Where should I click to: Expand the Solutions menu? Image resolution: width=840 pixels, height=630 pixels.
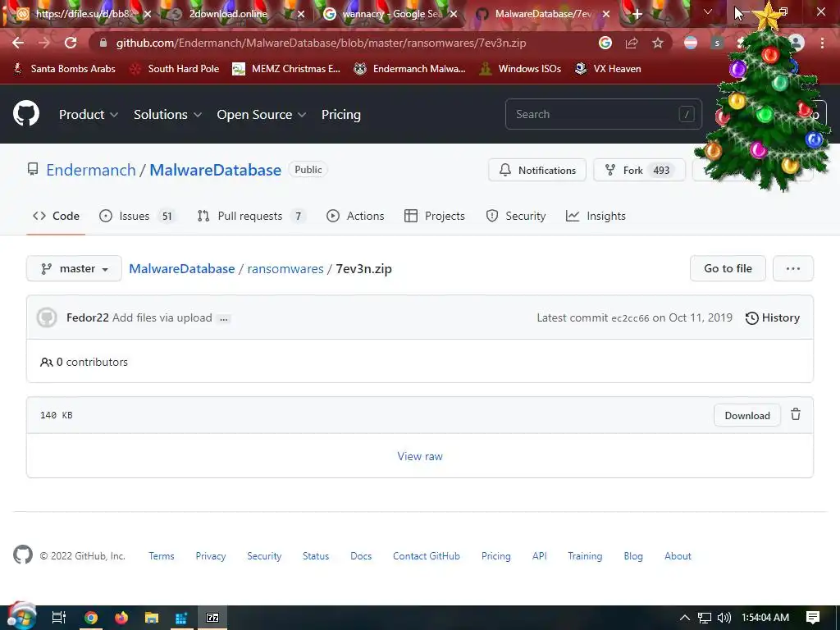pyautogui.click(x=167, y=115)
